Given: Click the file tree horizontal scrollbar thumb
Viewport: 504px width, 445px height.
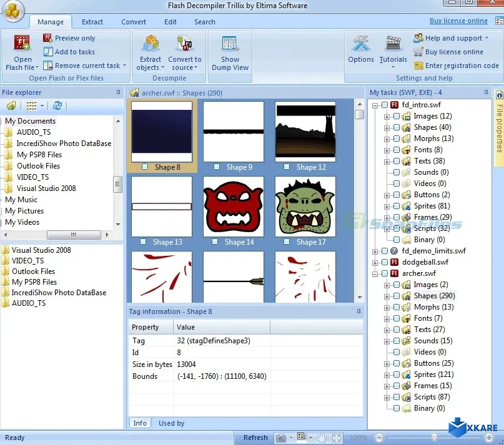Looking at the screenshot, I should [x=74, y=235].
